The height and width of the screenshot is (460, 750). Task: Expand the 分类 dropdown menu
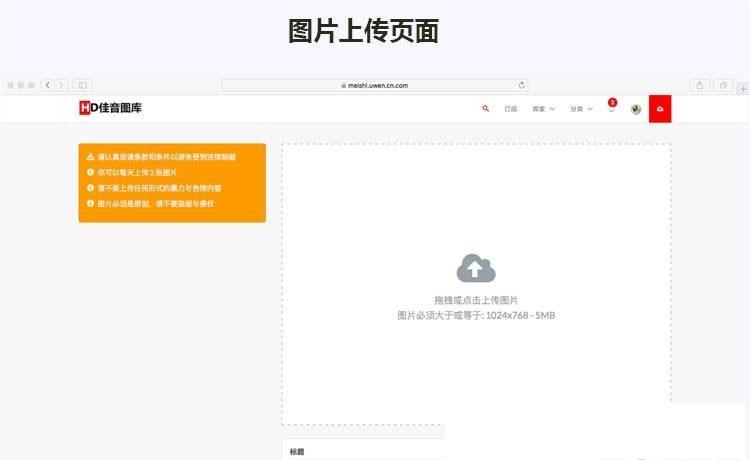581,109
